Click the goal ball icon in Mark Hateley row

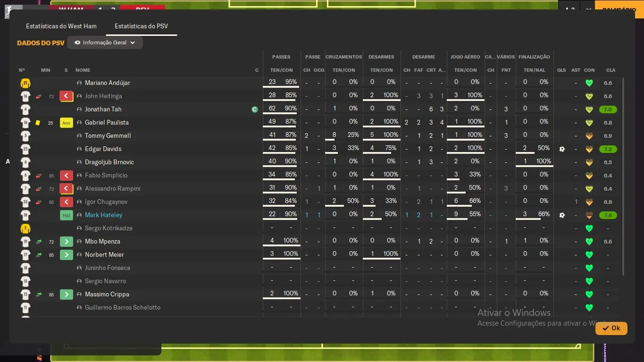561,215
